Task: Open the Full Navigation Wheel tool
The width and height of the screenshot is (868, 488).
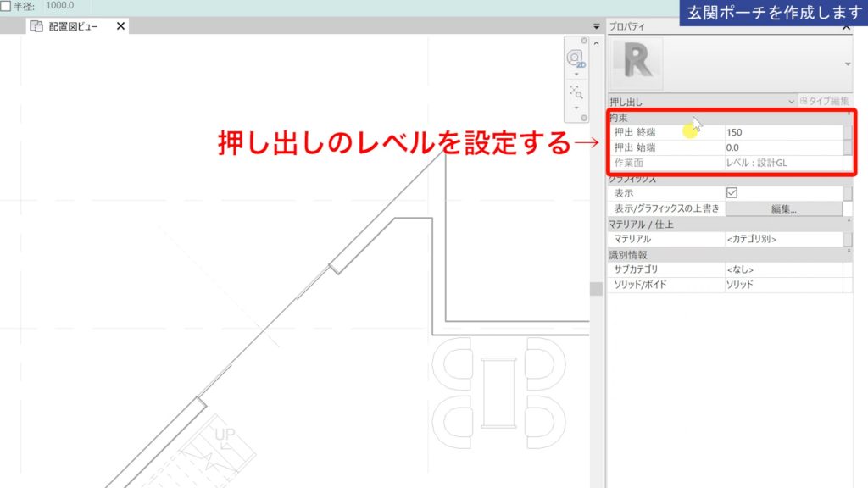Action: (577, 91)
